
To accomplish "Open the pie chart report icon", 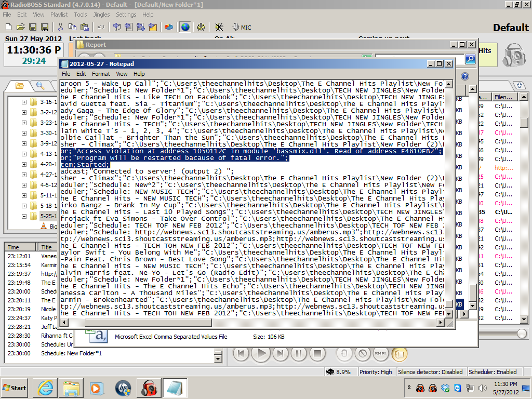I will point(169,27).
